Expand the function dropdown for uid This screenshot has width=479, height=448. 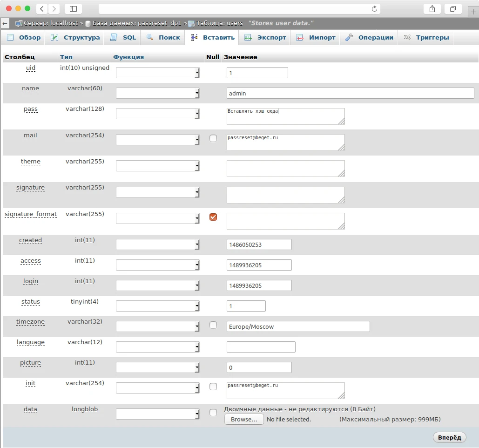click(158, 73)
